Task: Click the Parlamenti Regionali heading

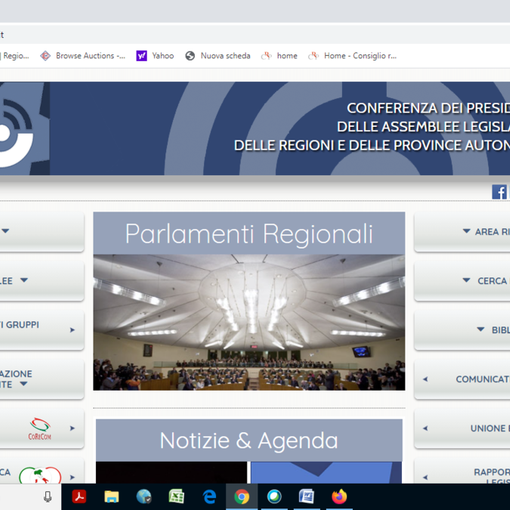Action: click(x=249, y=233)
